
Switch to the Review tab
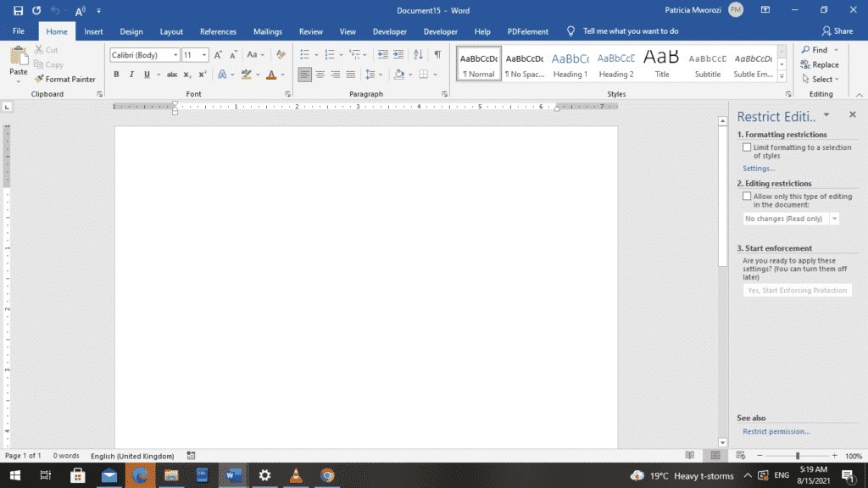click(x=310, y=31)
